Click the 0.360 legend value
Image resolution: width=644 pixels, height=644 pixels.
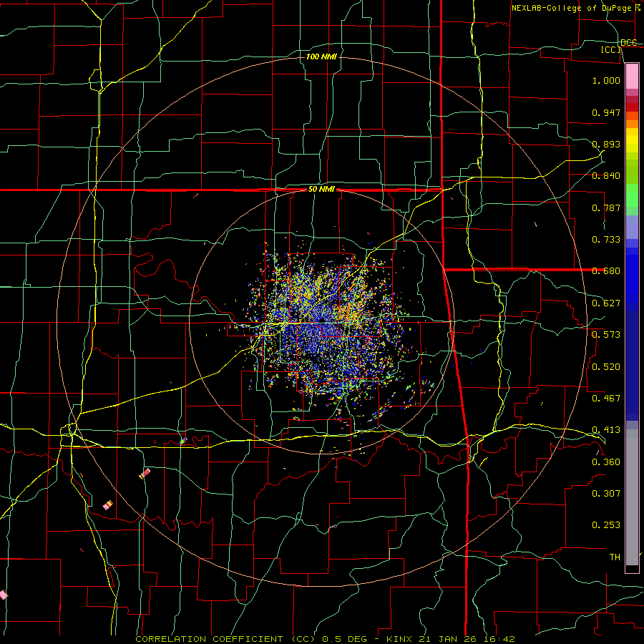click(x=606, y=462)
